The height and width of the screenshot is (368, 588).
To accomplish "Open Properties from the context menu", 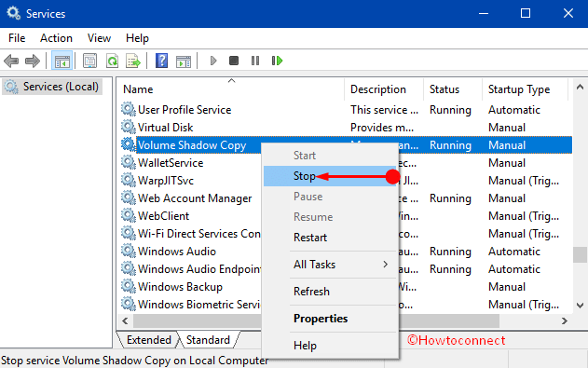I will (x=330, y=319).
